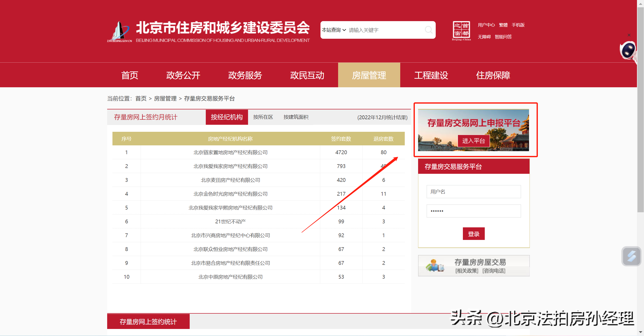The image size is (644, 336).
Task: Open 住房保障 menu
Action: tap(493, 75)
